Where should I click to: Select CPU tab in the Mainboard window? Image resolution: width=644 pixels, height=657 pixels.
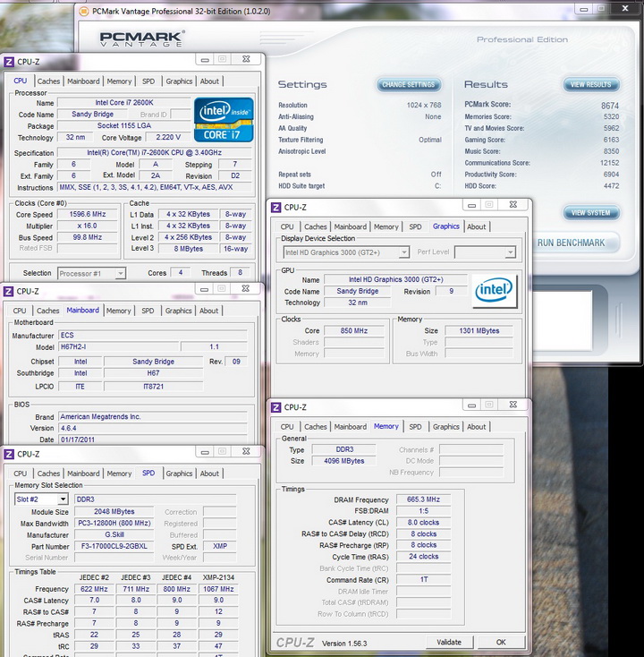(20, 311)
